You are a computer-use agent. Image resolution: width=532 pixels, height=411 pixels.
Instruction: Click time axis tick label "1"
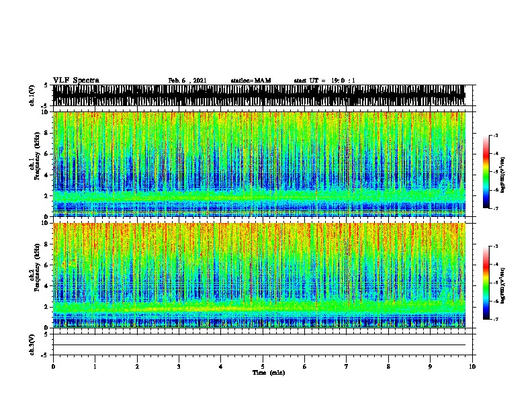(95, 367)
